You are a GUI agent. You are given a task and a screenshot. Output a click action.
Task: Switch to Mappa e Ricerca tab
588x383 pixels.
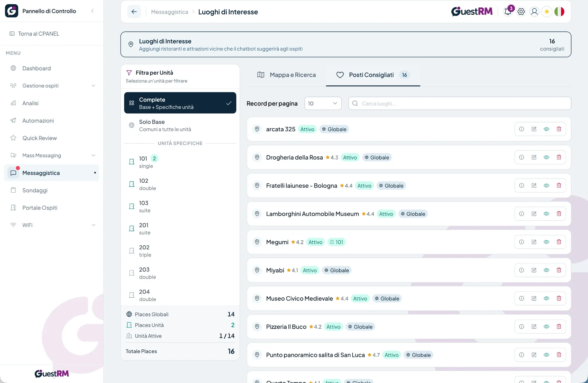click(286, 75)
